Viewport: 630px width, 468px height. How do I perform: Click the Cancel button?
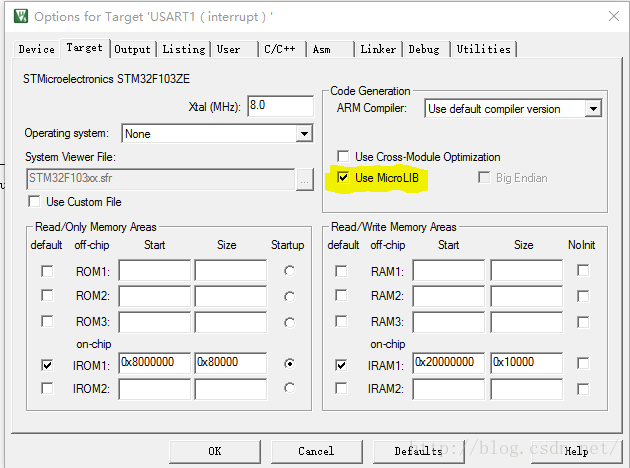tap(316, 452)
